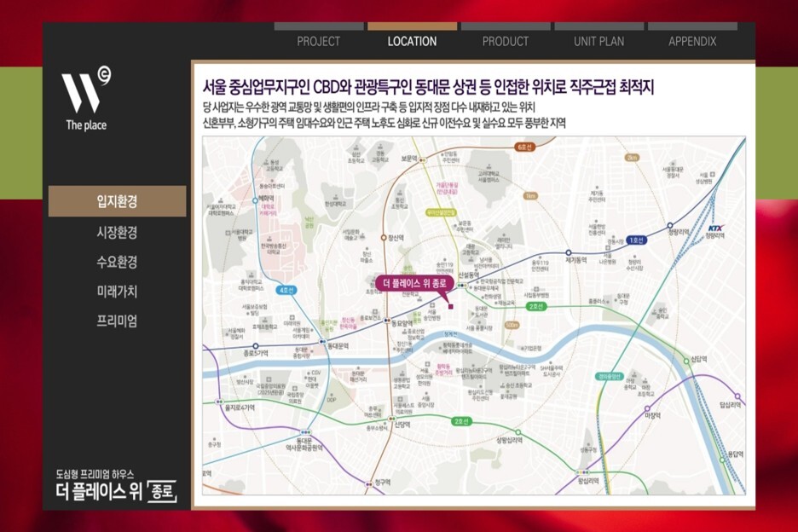The height and width of the screenshot is (532, 798).
Task: Click the 2호선 badge east of 신설동역
Action: 536,306
